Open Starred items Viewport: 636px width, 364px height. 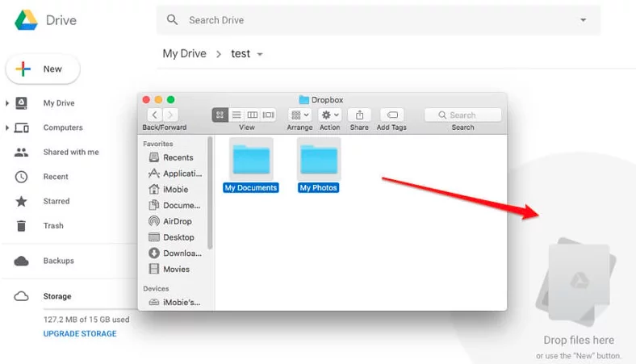[56, 201]
